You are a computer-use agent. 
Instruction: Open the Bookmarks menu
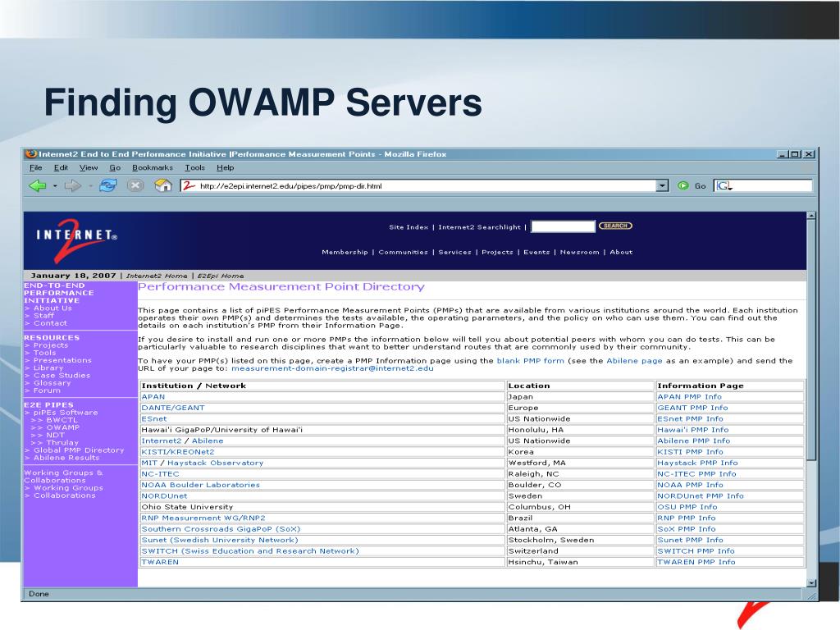pyautogui.click(x=152, y=167)
